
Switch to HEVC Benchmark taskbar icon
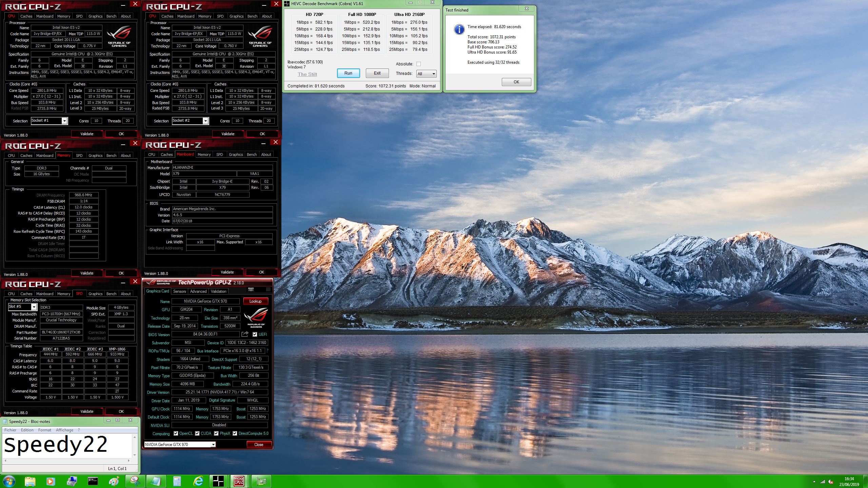pos(219,481)
